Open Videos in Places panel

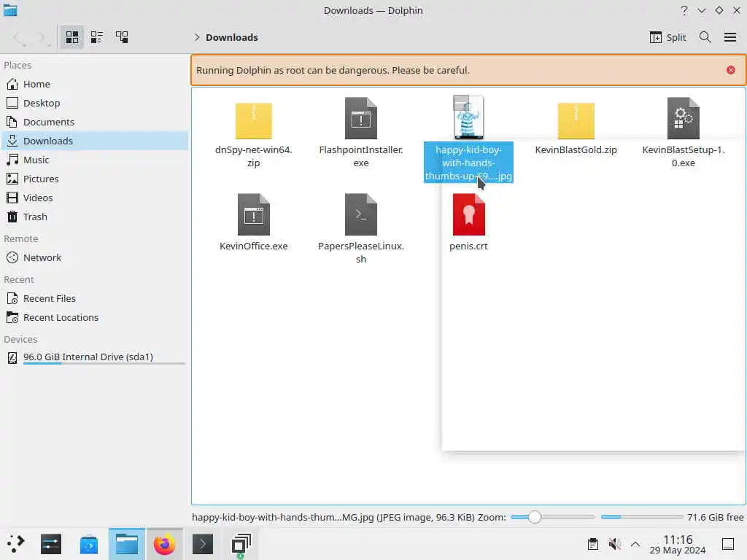(94, 198)
